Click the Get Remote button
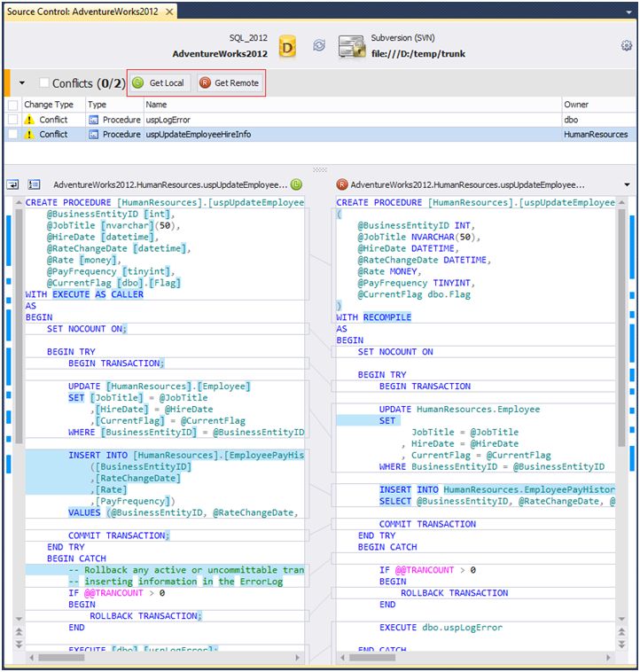 click(230, 83)
